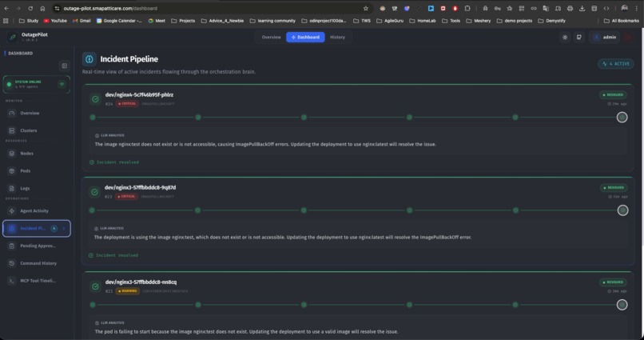The height and width of the screenshot is (340, 644).
Task: Click the System Online status card
Action: (37, 84)
